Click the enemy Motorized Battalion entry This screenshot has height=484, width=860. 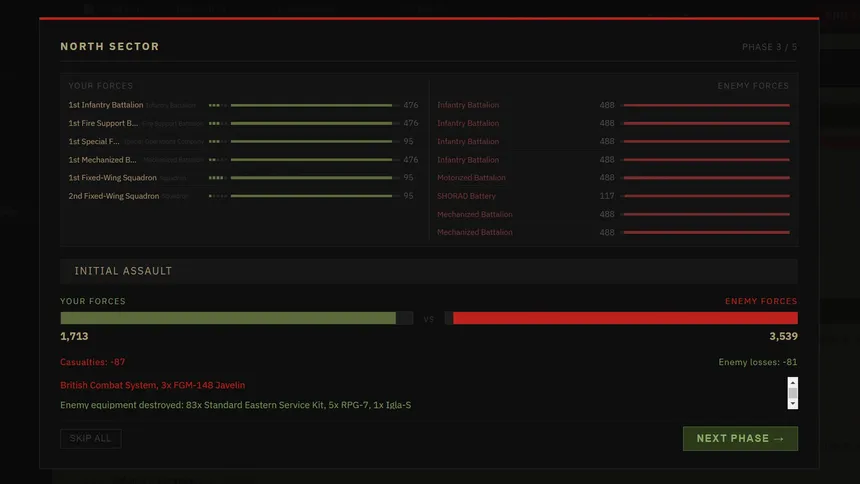click(613, 178)
